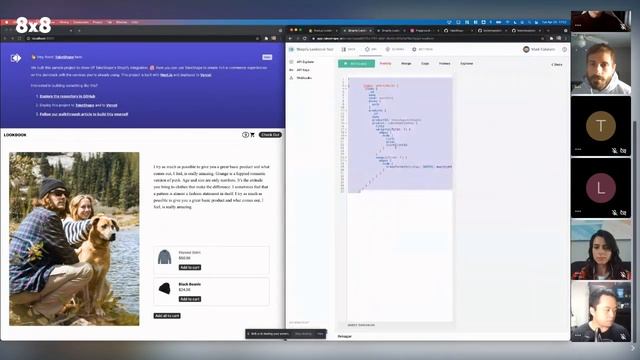This screenshot has height=360, width=640.
Task: Click the Check Out button
Action: coord(270,135)
